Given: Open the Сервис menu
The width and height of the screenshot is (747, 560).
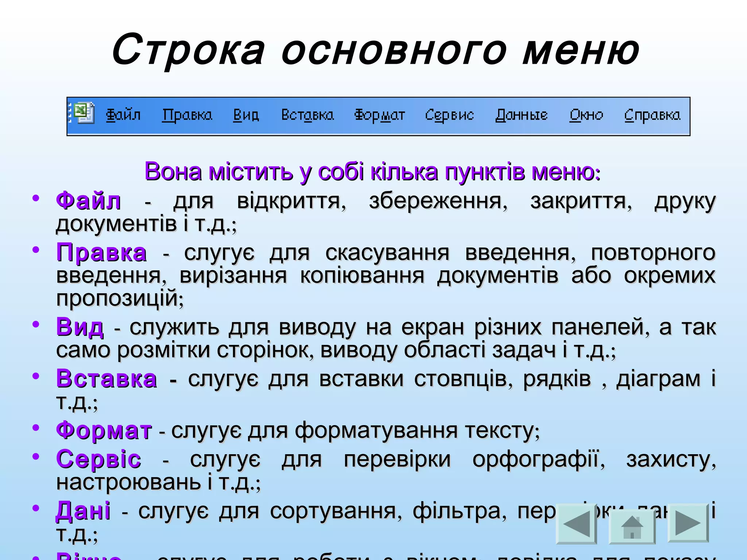Looking at the screenshot, I should click(x=449, y=115).
